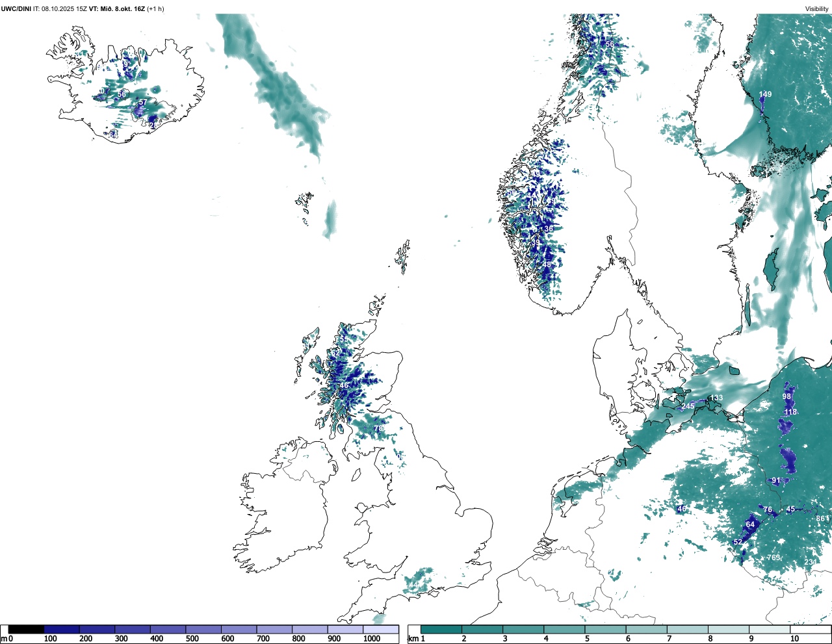Click the '98' value over Poland
The image size is (832, 644).
pos(786,396)
